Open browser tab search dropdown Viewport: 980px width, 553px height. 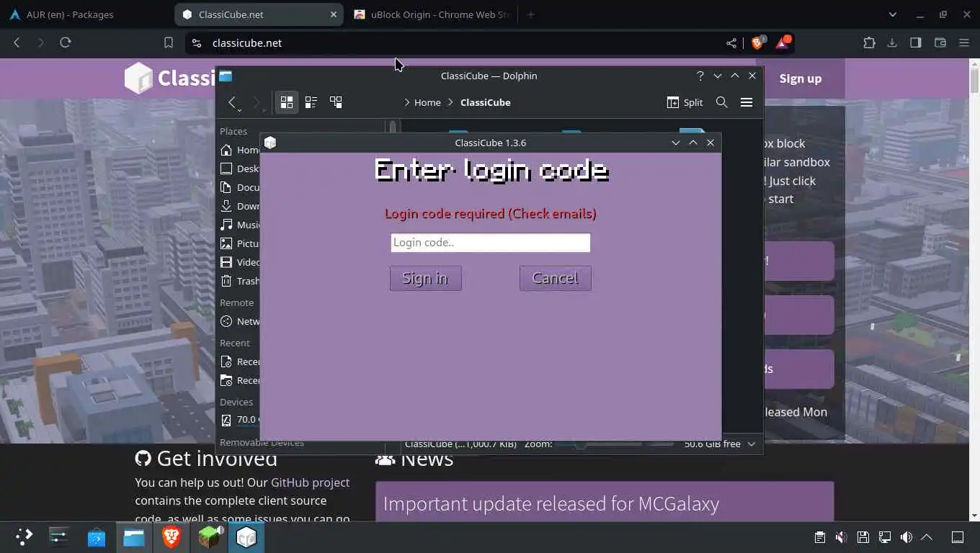[893, 14]
